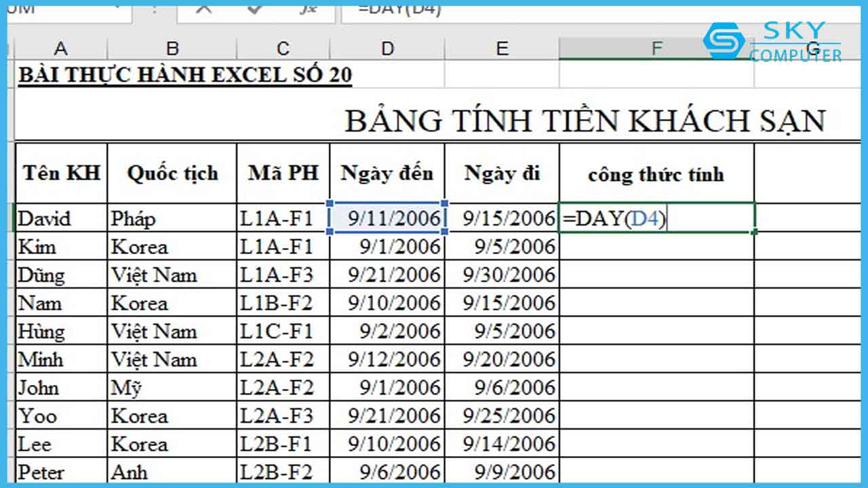Click cell with David's arrival date 9/11/2006
868x488 pixels.
387,218
